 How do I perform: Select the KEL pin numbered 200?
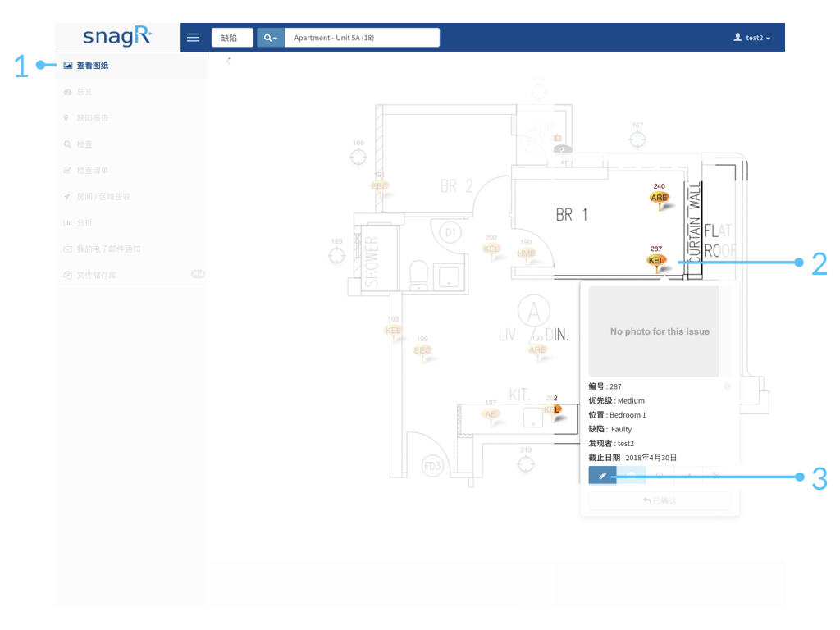(x=491, y=249)
